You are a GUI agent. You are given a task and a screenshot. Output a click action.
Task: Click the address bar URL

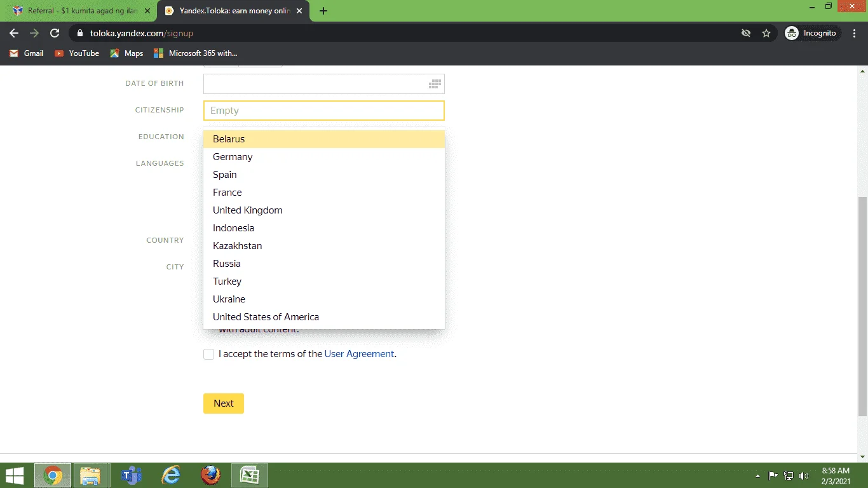click(141, 33)
